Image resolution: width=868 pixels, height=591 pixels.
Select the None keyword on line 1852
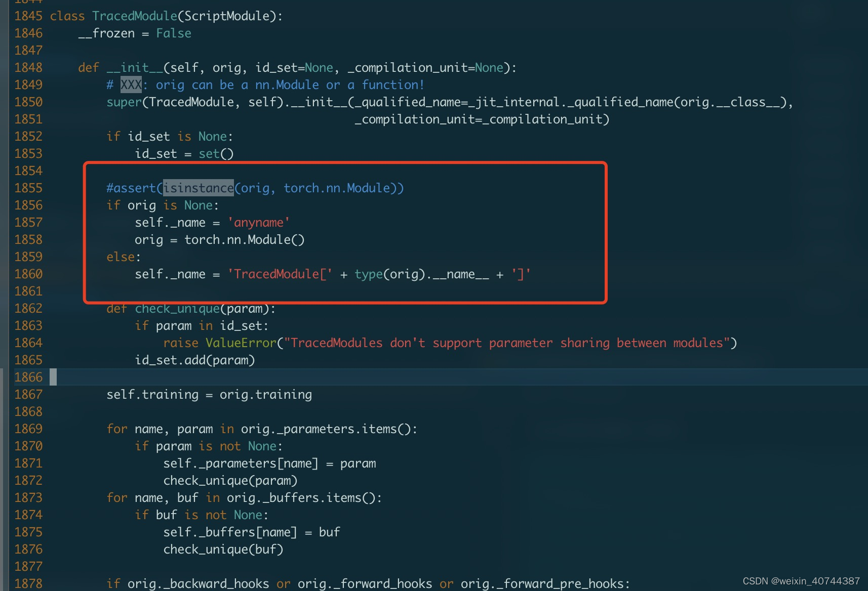[x=212, y=136]
